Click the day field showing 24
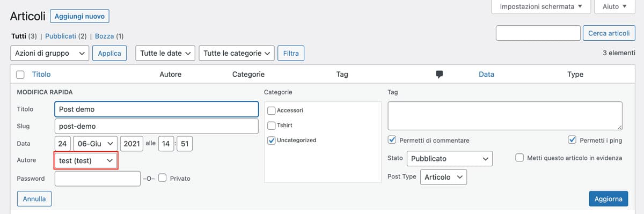 click(x=63, y=144)
